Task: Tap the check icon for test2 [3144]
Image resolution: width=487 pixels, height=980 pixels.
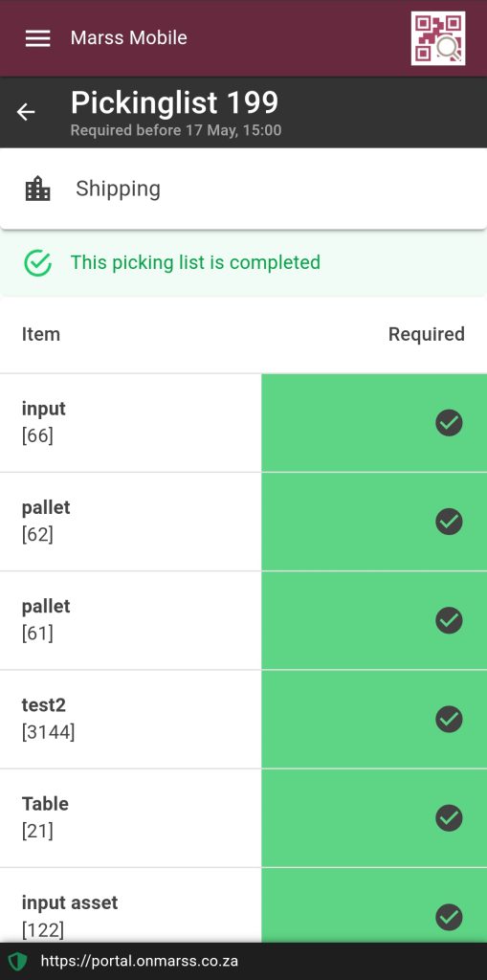Action: (x=449, y=719)
